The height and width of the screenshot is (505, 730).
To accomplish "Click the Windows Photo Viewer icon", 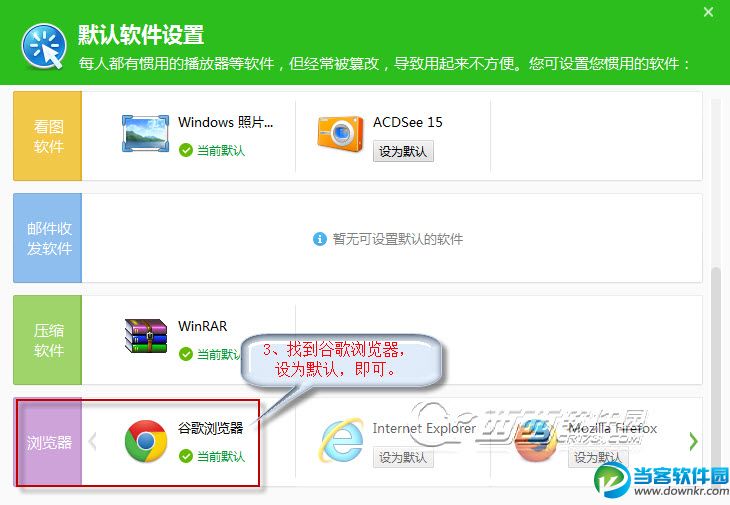I will click(145, 134).
